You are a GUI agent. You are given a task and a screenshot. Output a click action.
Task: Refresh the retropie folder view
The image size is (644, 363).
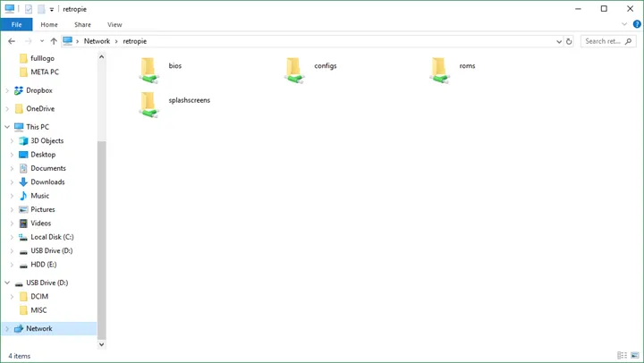coord(569,41)
